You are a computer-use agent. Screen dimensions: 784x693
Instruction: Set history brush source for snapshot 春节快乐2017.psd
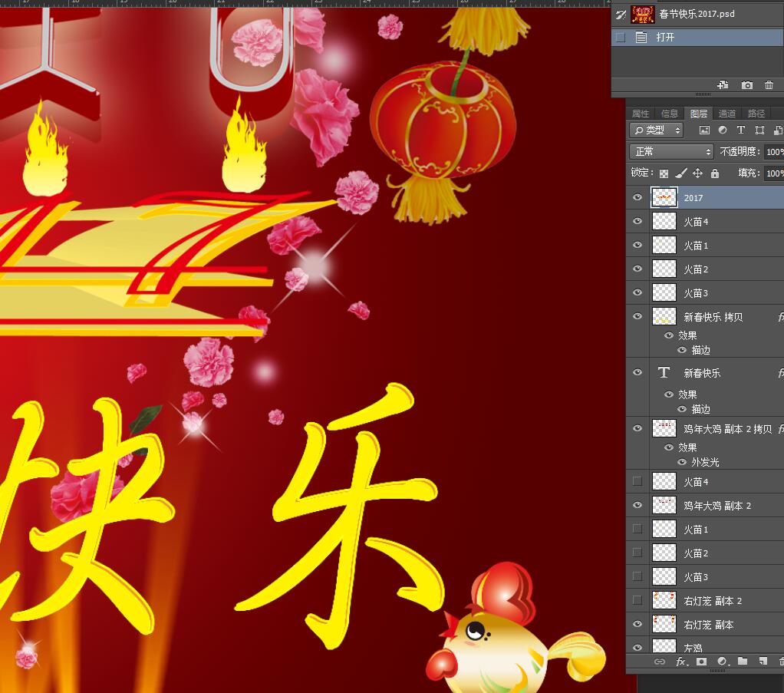click(x=621, y=15)
